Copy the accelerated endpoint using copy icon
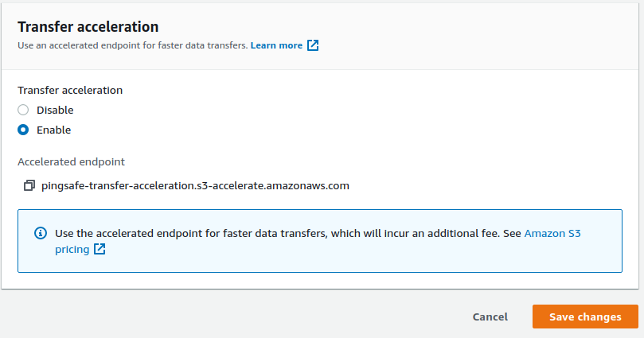Screen dimensions: 644x338 pos(29,186)
